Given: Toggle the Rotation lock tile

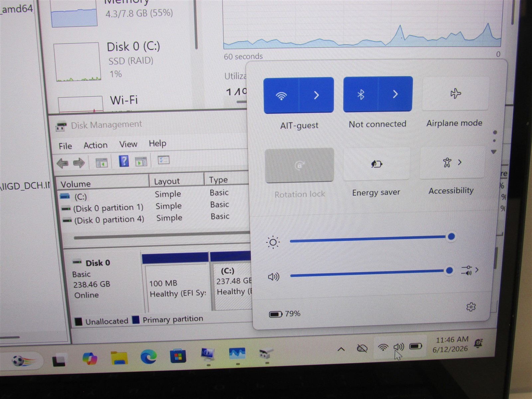Looking at the screenshot, I should pyautogui.click(x=299, y=165).
